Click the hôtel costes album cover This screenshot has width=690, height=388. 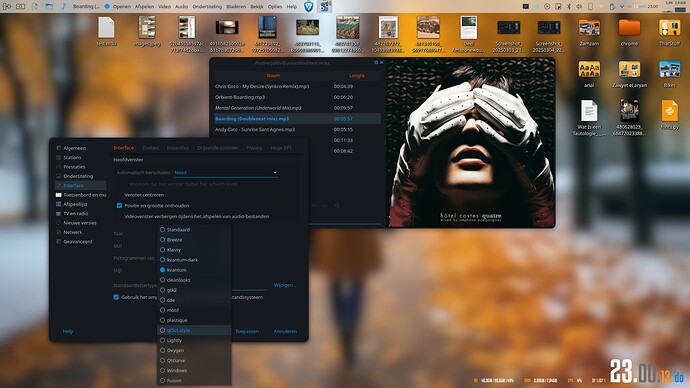(470, 143)
